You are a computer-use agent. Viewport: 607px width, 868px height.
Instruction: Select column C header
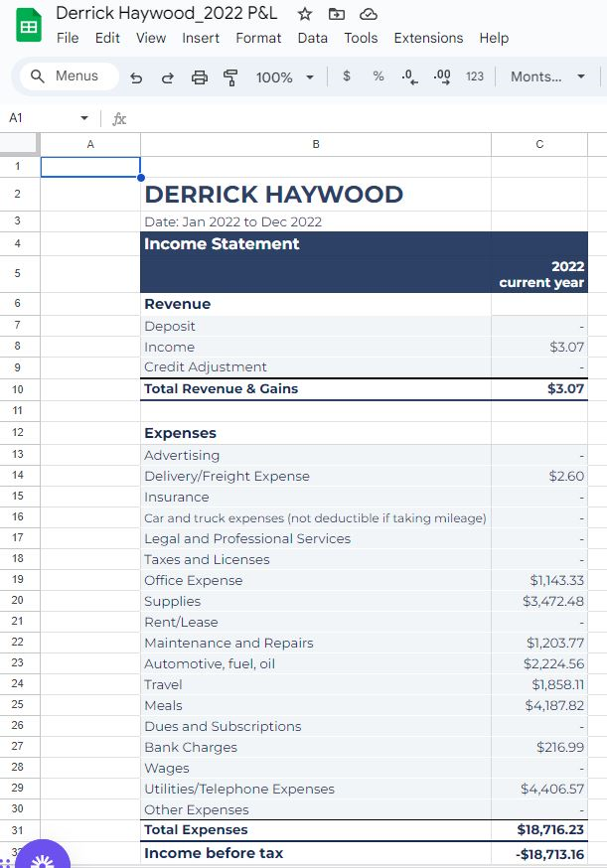coord(539,144)
